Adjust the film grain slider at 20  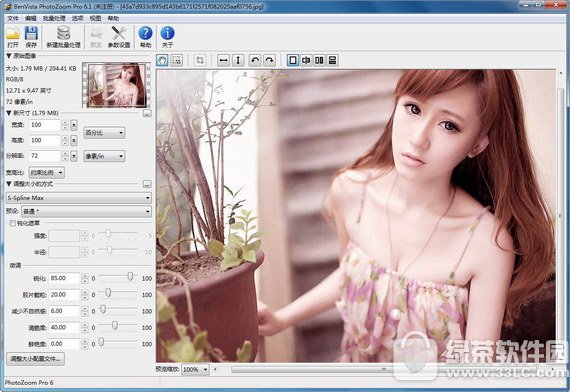pyautogui.click(x=108, y=293)
